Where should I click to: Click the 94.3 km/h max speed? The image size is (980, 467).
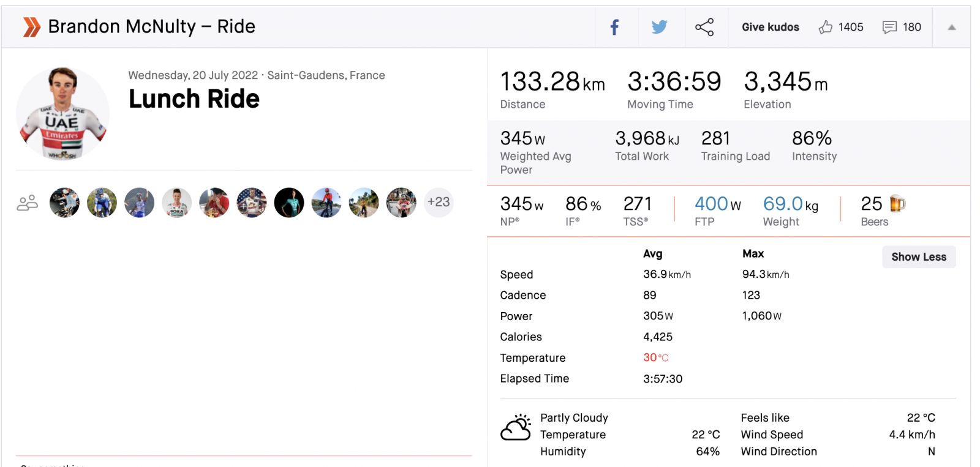point(766,274)
